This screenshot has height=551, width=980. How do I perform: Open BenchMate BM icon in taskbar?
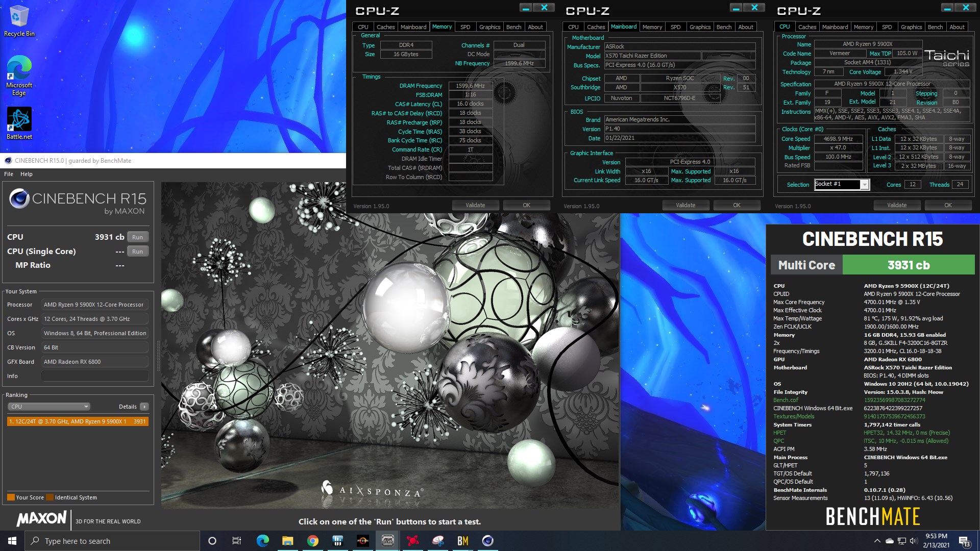[463, 541]
